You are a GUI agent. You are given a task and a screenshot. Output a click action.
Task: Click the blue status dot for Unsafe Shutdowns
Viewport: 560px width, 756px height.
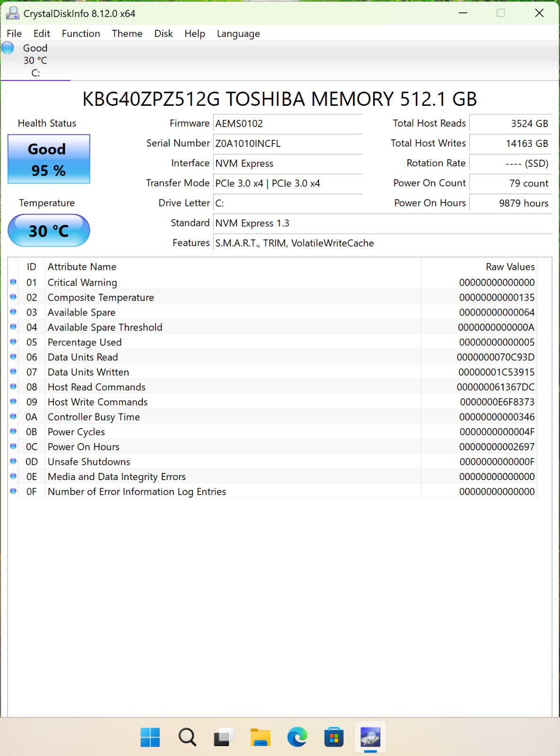(13, 461)
